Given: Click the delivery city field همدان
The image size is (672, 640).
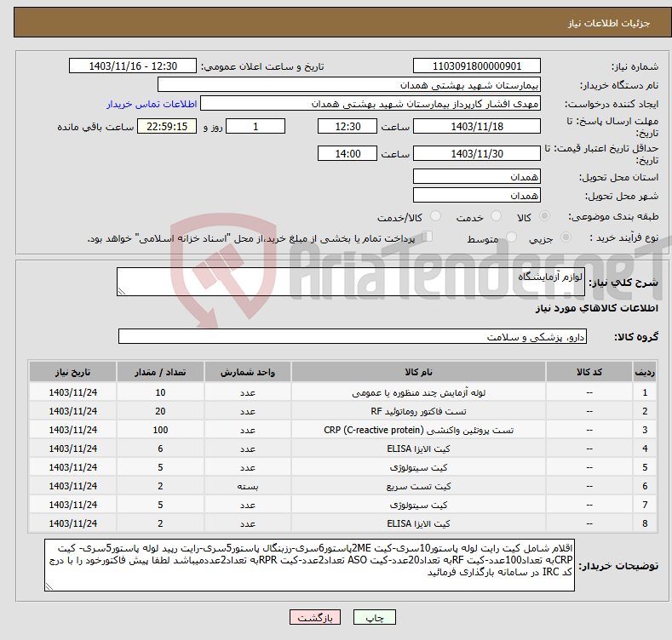Looking at the screenshot, I should tap(477, 196).
